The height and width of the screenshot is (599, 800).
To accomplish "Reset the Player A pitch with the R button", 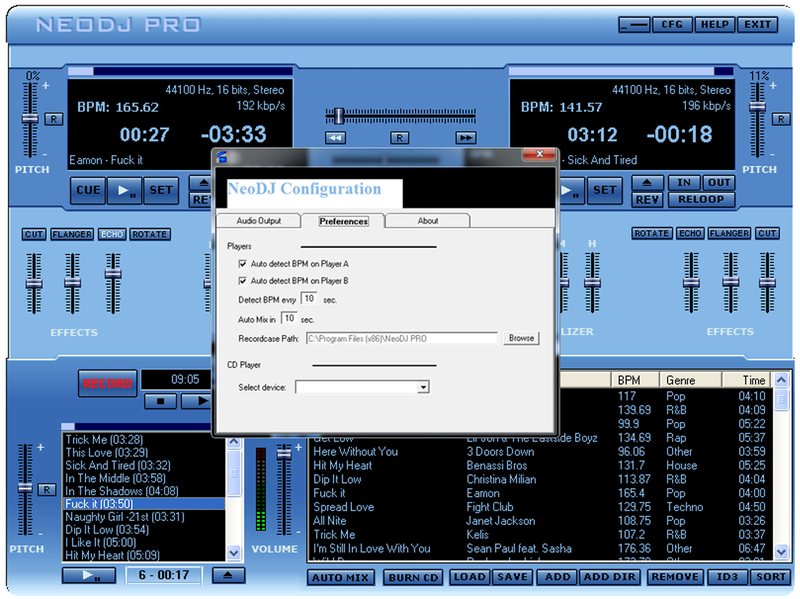I will click(54, 119).
